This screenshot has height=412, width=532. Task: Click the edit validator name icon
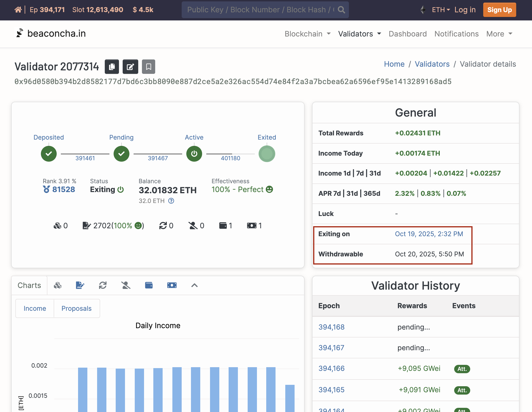[x=130, y=66]
